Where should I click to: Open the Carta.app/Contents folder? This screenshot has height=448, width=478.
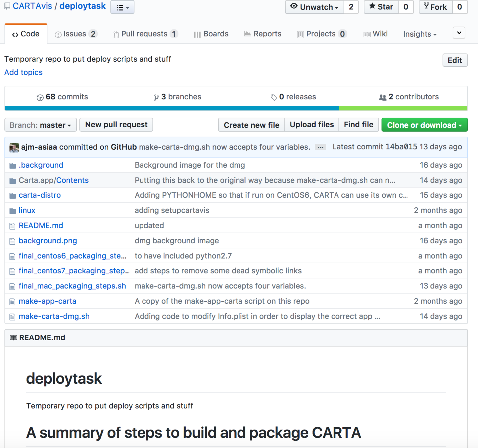53,180
